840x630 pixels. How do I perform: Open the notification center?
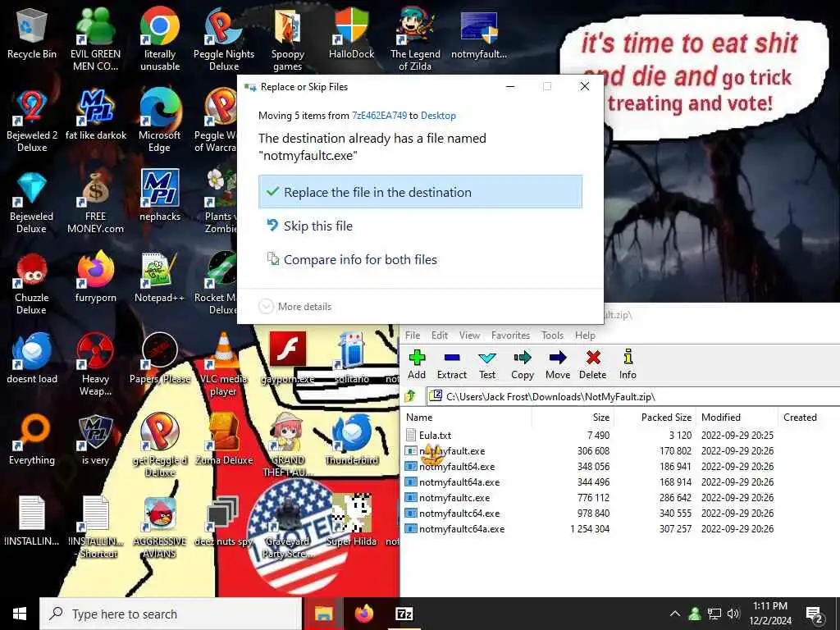coord(815,614)
